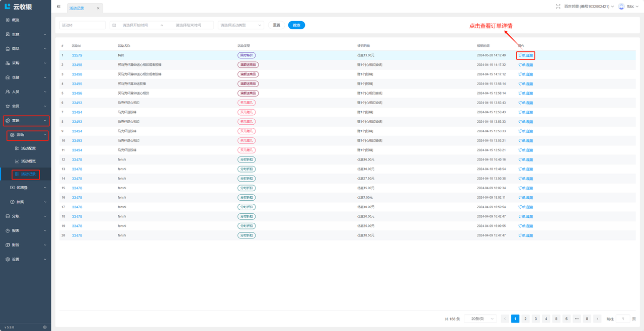Click the 活动Id input field
Screen dimensions: 644x331
tap(83, 25)
